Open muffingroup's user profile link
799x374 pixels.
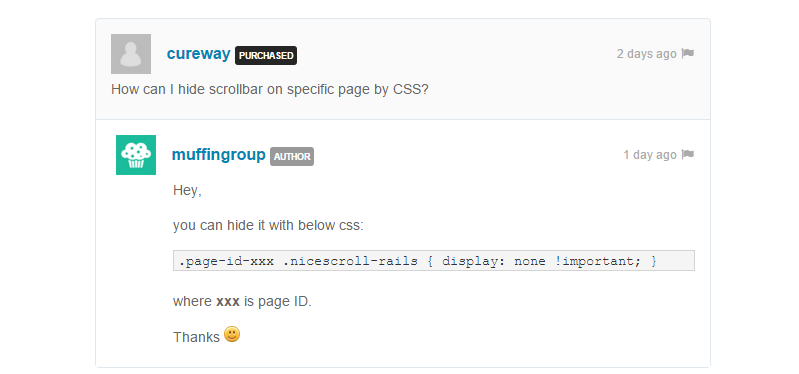coord(219,155)
